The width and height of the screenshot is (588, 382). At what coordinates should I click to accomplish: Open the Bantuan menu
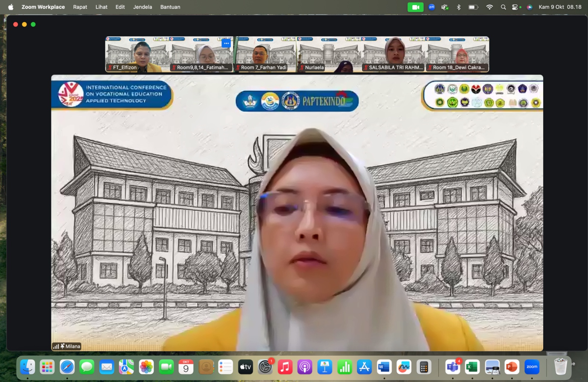point(170,7)
